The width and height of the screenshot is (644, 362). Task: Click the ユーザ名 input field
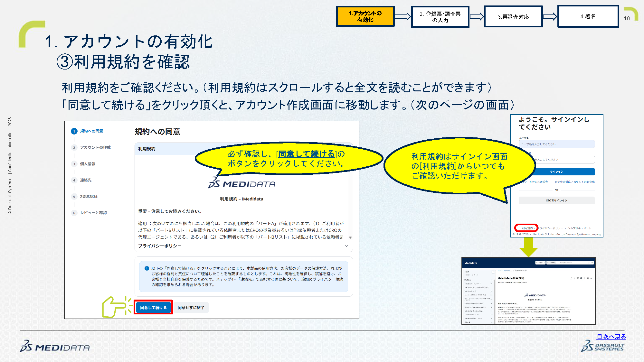click(x=556, y=144)
